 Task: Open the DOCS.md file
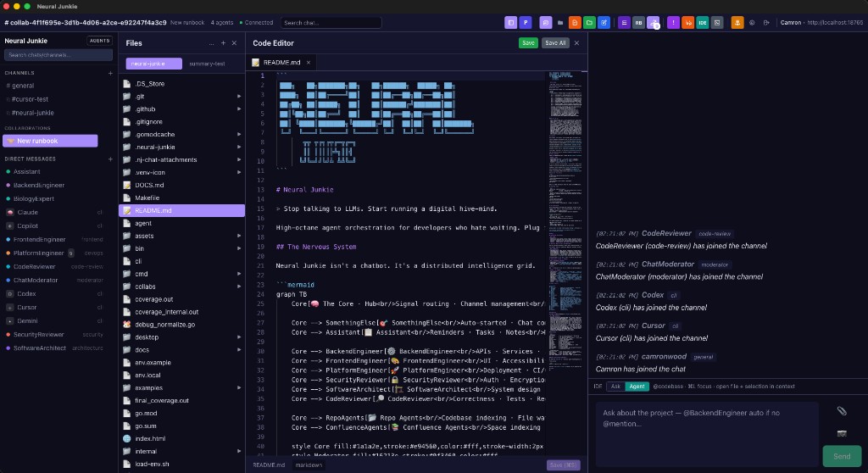[x=181, y=185]
